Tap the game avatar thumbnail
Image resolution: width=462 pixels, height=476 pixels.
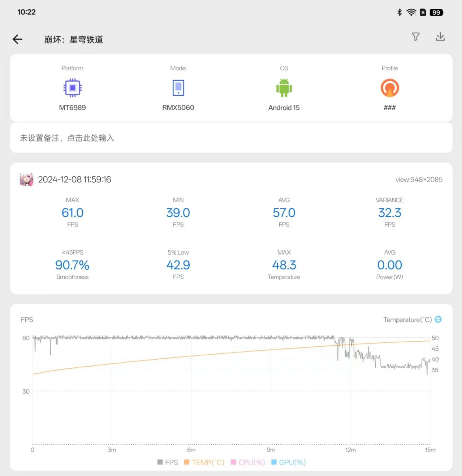tap(26, 179)
